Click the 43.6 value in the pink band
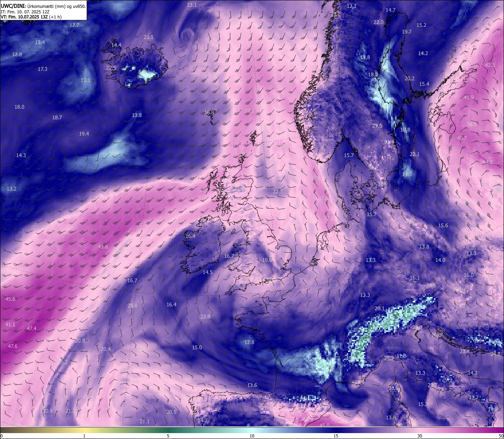 103,246
